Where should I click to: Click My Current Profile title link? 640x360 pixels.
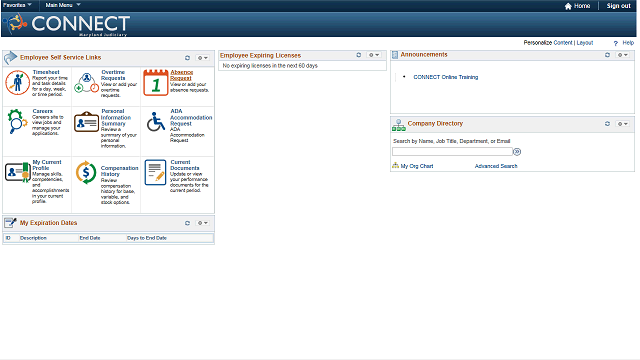(x=47, y=165)
